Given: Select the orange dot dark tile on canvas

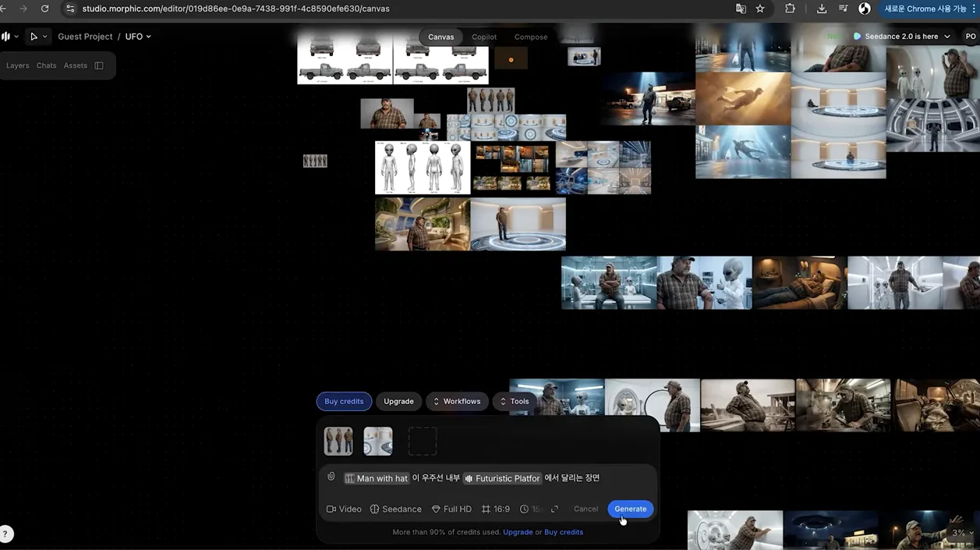Looking at the screenshot, I should pos(511,59).
